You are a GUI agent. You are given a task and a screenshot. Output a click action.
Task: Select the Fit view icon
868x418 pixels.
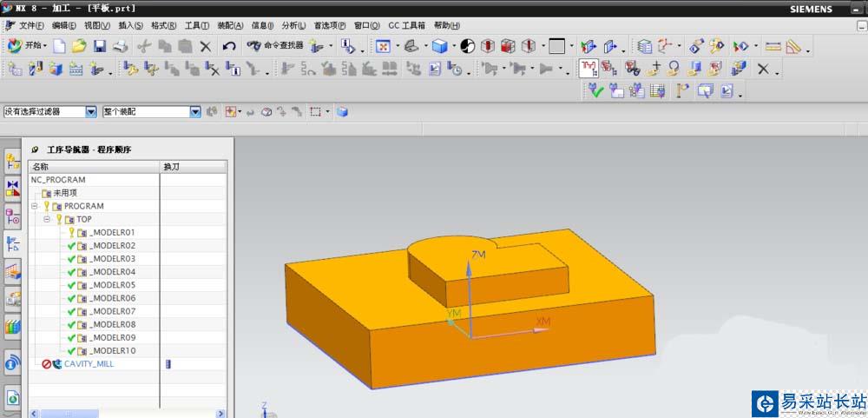[383, 46]
